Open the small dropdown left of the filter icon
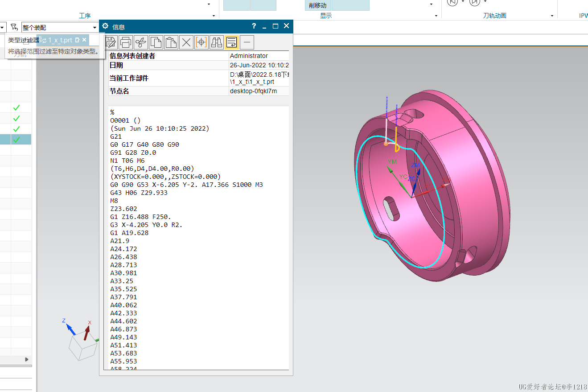The height and width of the screenshot is (392, 588). pos(3,28)
